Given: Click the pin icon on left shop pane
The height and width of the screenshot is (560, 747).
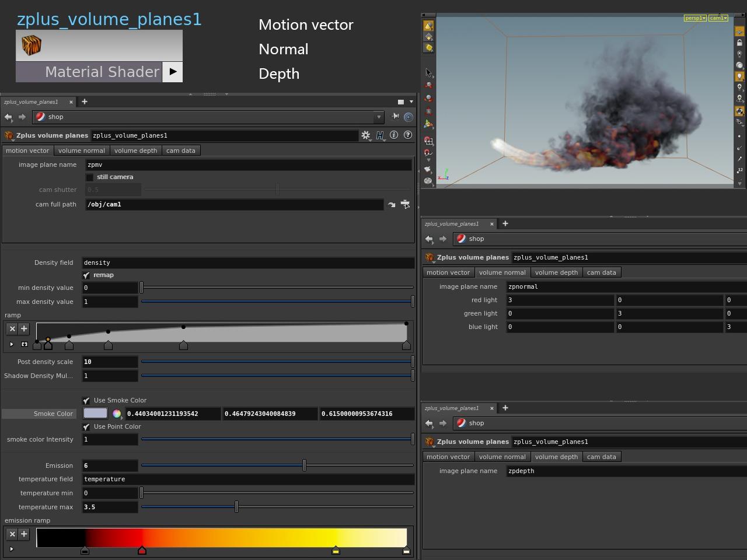Looking at the screenshot, I should tap(395, 117).
